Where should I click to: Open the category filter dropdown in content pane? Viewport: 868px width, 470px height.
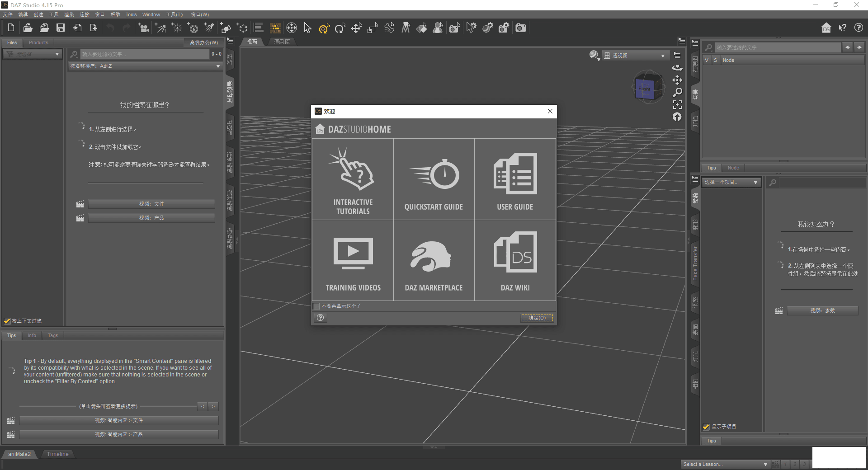pyautogui.click(x=32, y=54)
